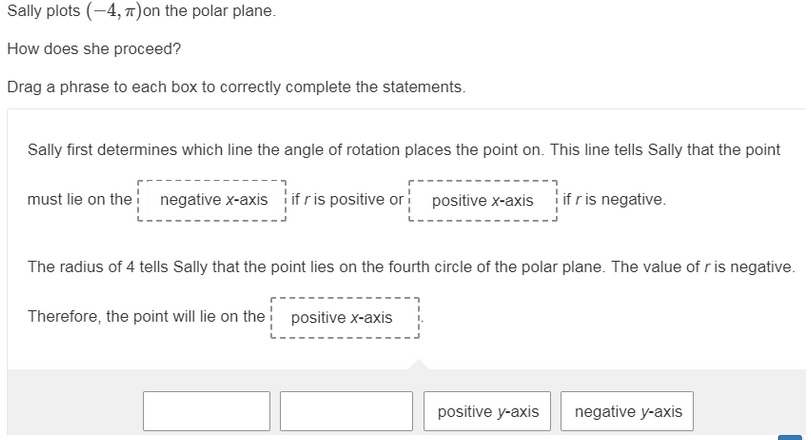Screen dimensions: 811x440
Task: Click the first empty slot in answer bank
Action: (206, 411)
